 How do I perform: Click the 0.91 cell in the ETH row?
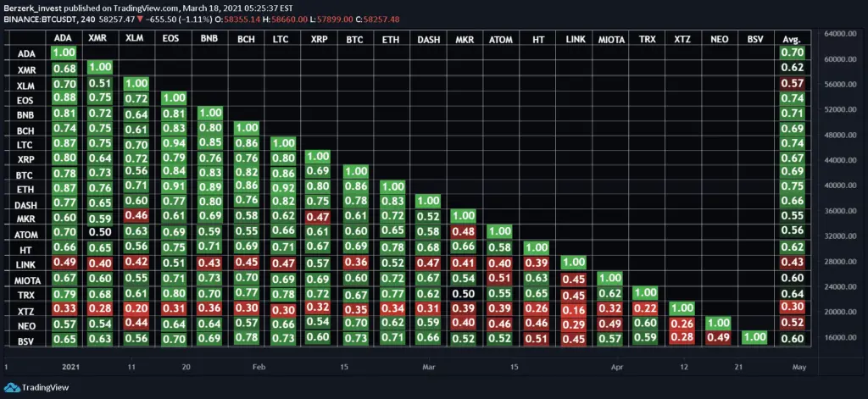coord(173,186)
